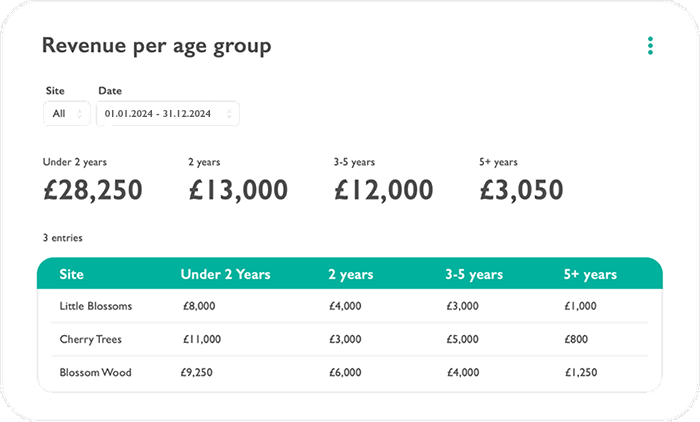Select the Blossom Wood row
Viewport: 700px width, 422px height.
96,372
